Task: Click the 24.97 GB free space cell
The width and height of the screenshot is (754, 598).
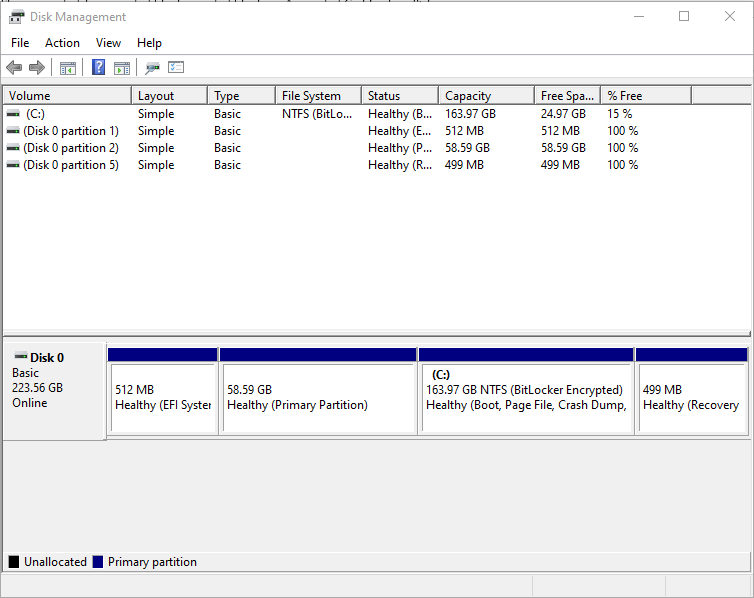Action: 563,114
